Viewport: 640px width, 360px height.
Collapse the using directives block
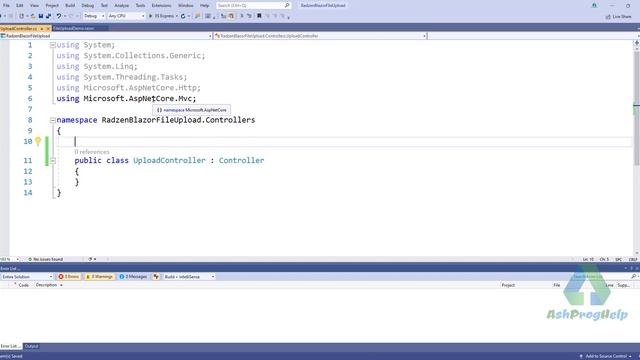click(x=53, y=45)
